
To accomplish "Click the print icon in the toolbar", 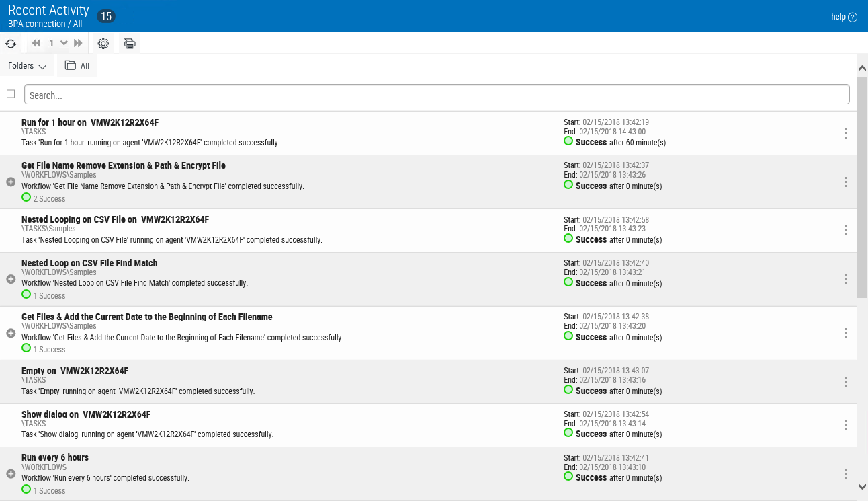I will [x=130, y=44].
